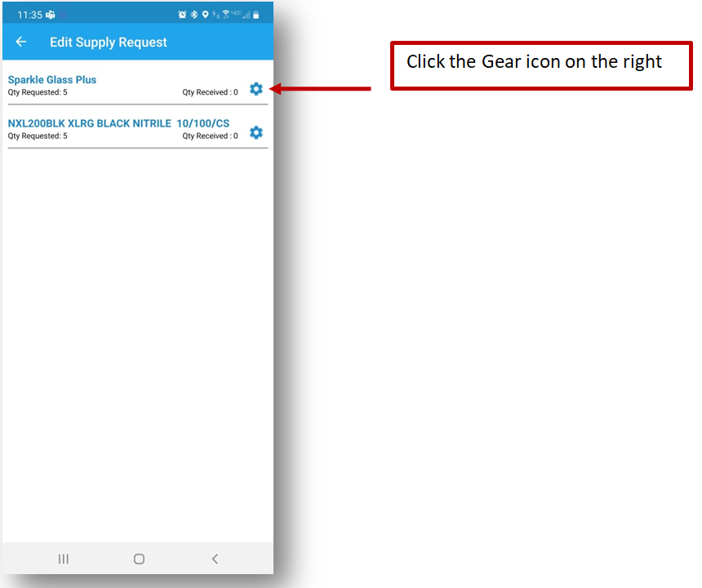Tap the location pin status icon

(205, 15)
